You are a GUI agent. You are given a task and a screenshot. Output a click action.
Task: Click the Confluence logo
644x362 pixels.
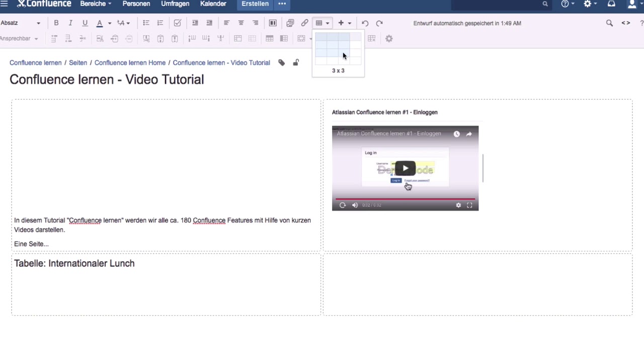[x=44, y=4]
